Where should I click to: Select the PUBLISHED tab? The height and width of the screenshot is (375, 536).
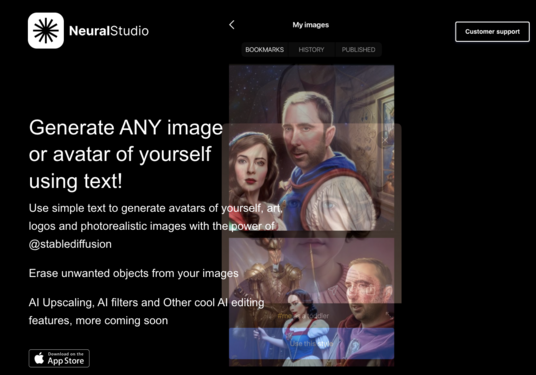(x=358, y=50)
